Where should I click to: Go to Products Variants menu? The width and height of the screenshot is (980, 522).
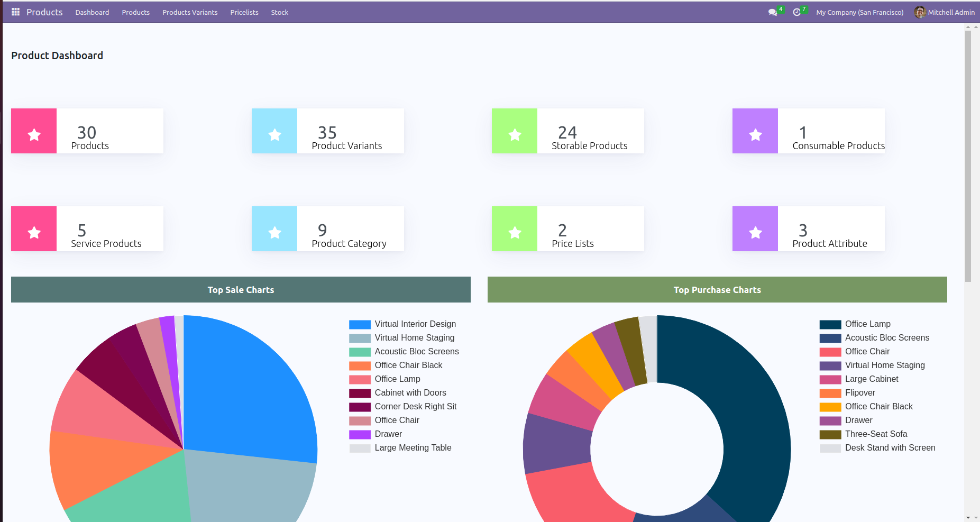click(190, 12)
